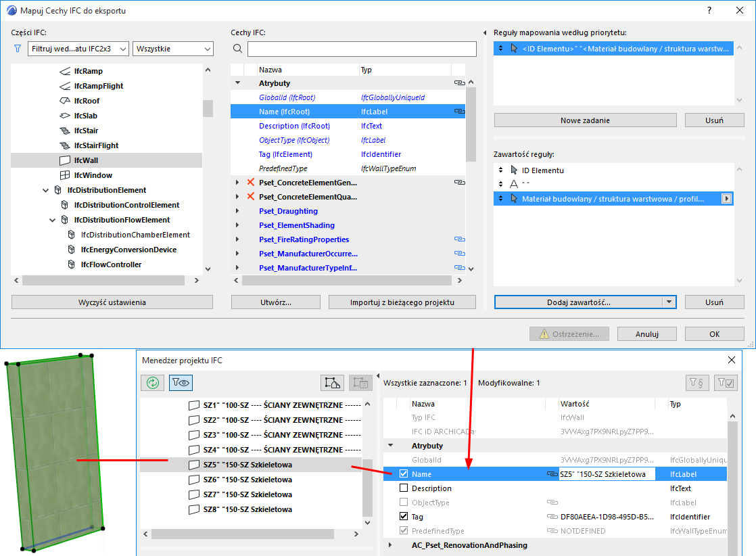
Task: Click the reorder handle of ID Elementu rule item
Action: point(500,170)
